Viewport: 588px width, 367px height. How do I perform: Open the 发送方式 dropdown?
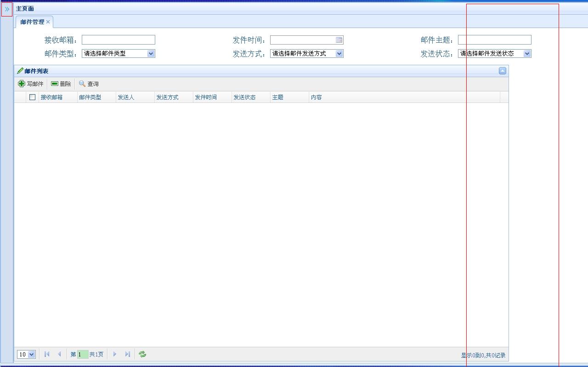pos(306,53)
